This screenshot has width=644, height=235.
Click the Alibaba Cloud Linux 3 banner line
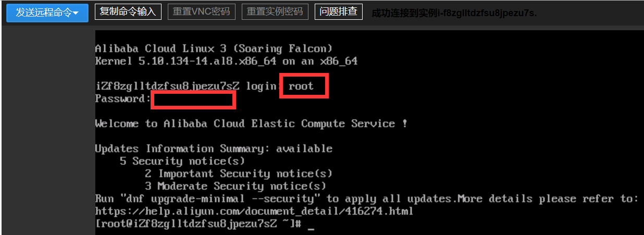point(214,49)
